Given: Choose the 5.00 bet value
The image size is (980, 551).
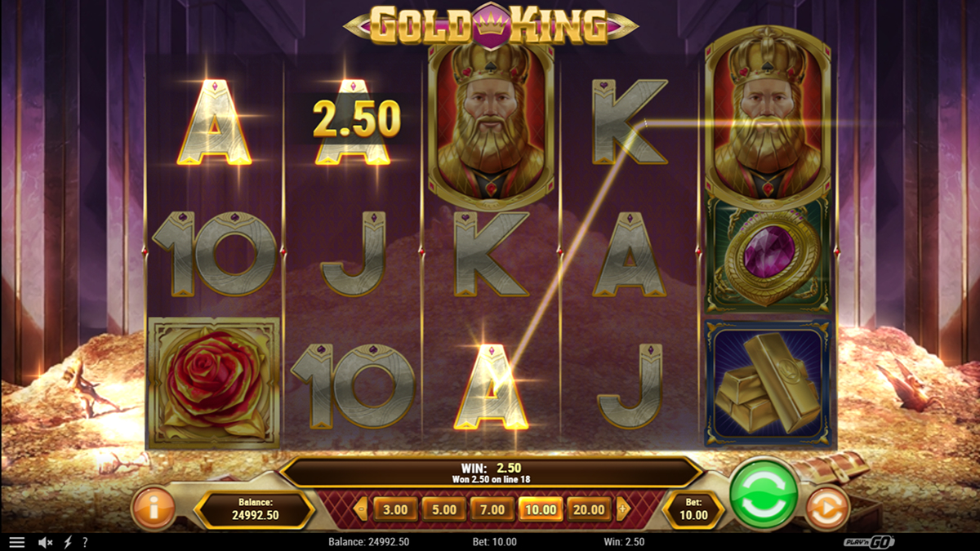Looking at the screenshot, I should coord(443,509).
